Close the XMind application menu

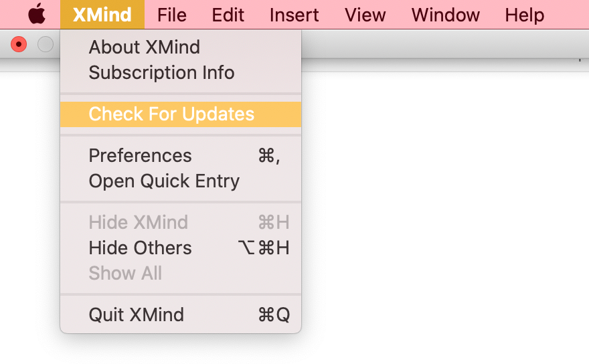[x=102, y=15]
